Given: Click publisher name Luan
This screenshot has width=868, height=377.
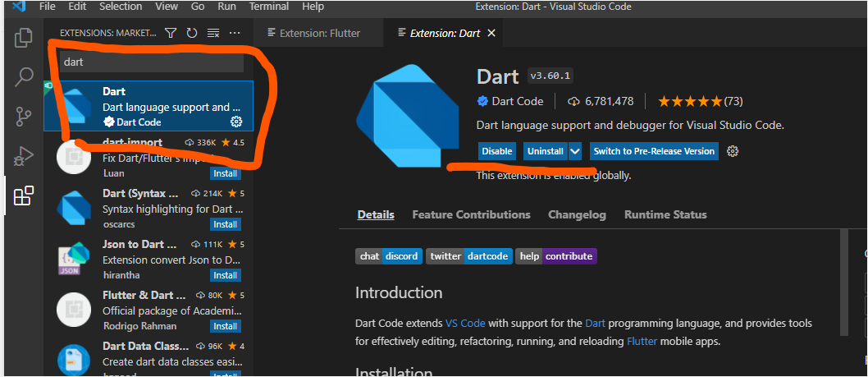Looking at the screenshot, I should 113,173.
